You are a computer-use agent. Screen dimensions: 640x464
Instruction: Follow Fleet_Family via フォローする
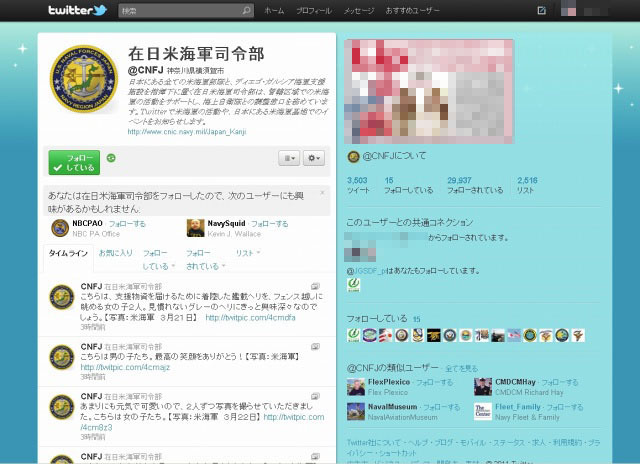click(565, 407)
